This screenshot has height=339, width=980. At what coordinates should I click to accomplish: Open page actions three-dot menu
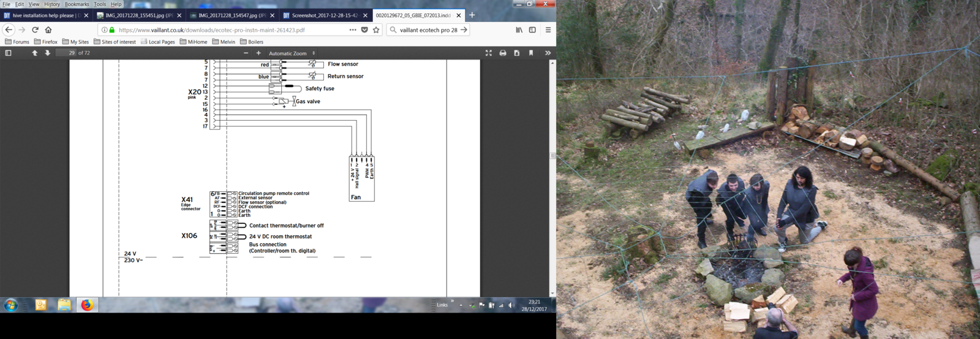click(353, 29)
